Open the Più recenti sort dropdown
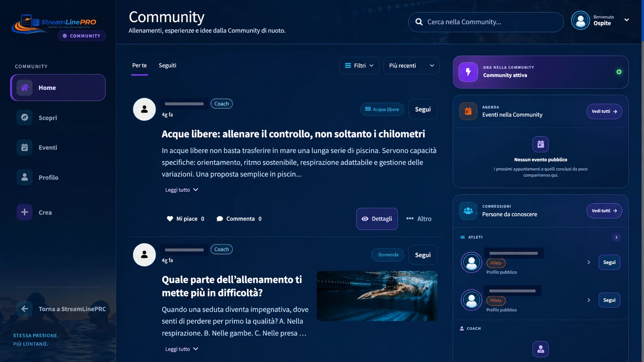 pyautogui.click(x=411, y=65)
